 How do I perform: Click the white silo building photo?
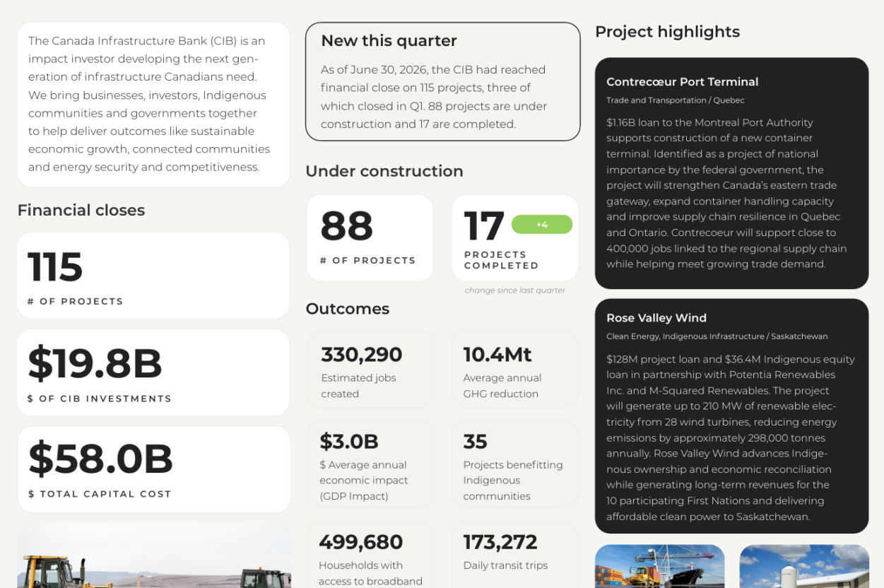(804, 566)
